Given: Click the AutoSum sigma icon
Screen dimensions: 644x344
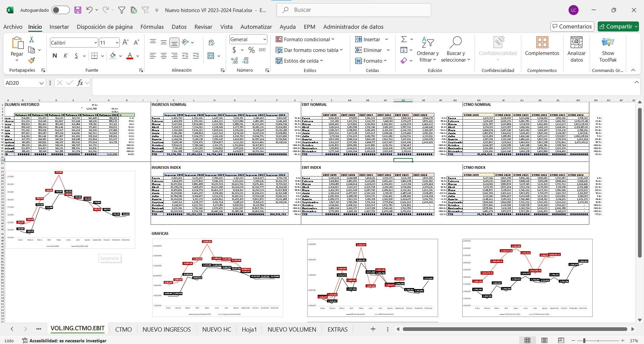Looking at the screenshot, I should tap(404, 40).
